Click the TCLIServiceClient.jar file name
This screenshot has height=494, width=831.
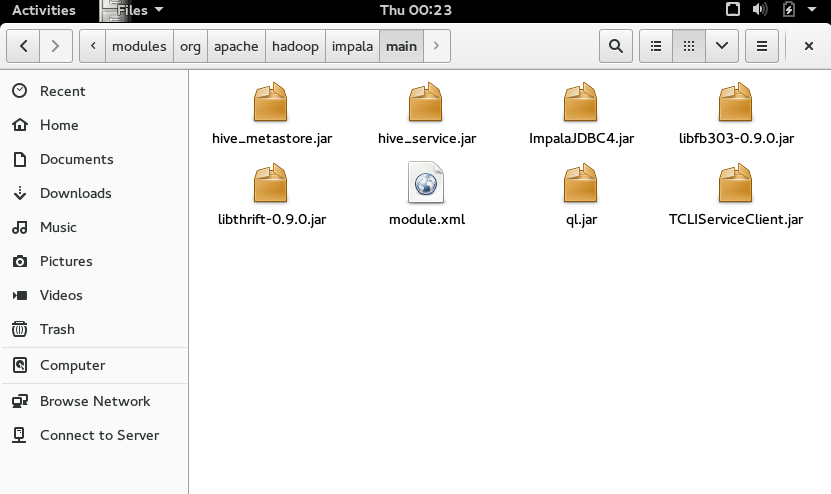click(736, 219)
